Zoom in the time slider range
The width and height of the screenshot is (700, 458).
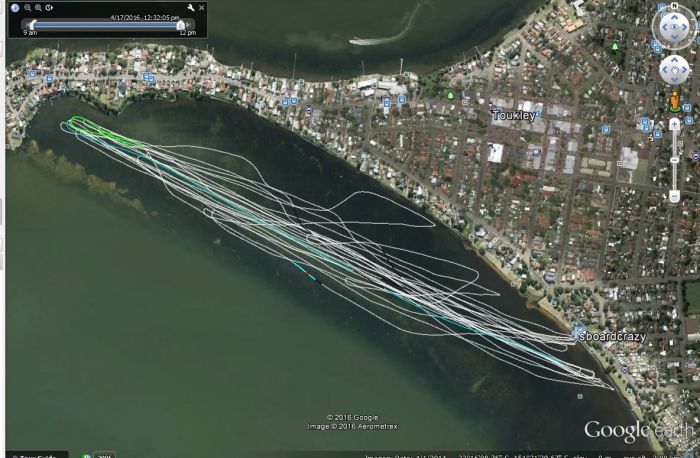[x=38, y=8]
